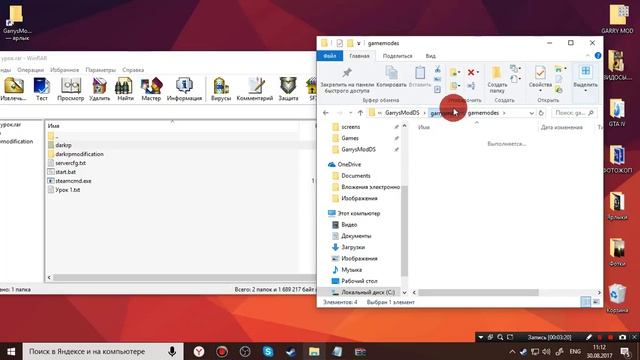Click the WinRAR Вирусы scan icon
Image resolution: width=640 pixels, height=360 pixels.
click(x=221, y=89)
